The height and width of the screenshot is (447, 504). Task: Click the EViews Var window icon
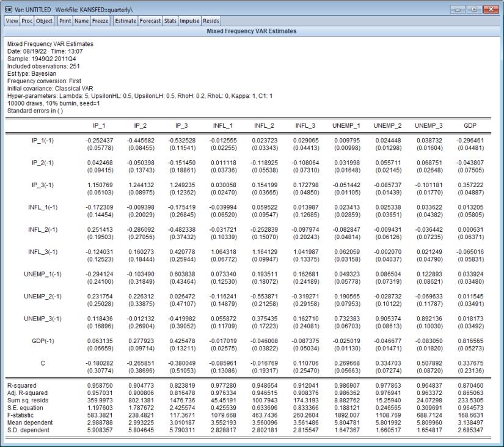pos(7,7)
